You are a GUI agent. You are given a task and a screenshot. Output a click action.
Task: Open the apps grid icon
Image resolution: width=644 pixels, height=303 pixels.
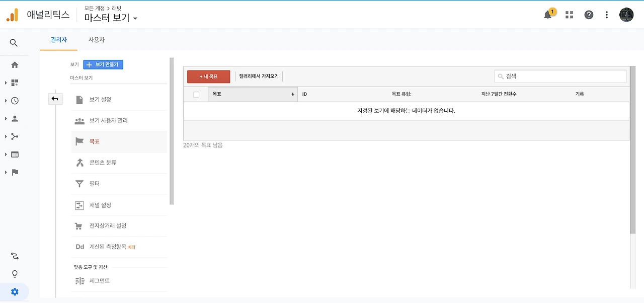click(569, 15)
